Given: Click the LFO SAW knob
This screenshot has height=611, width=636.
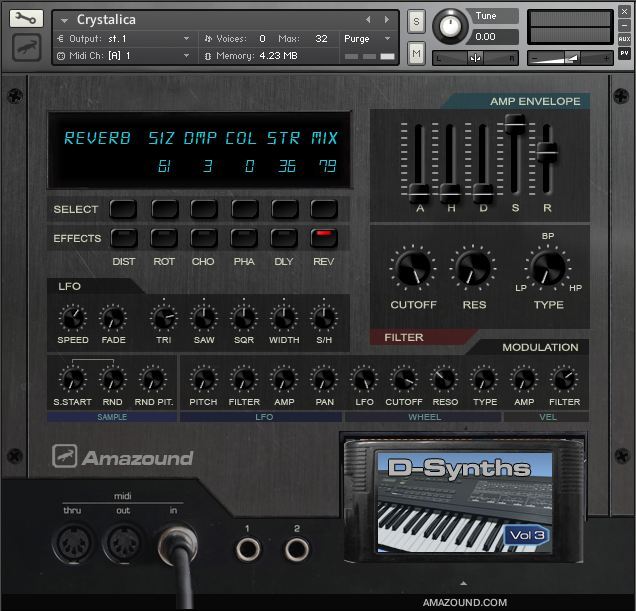Looking at the screenshot, I should pos(204,318).
